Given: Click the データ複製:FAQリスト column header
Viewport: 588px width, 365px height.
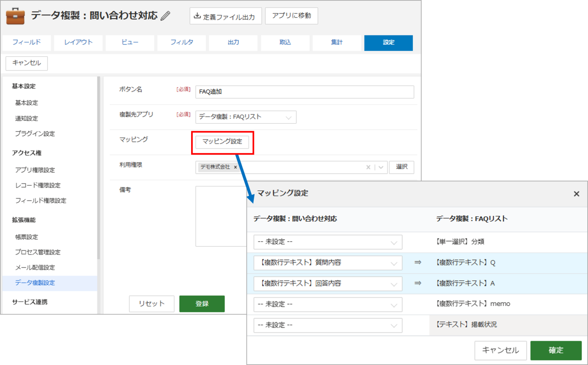Looking at the screenshot, I should point(472,219).
